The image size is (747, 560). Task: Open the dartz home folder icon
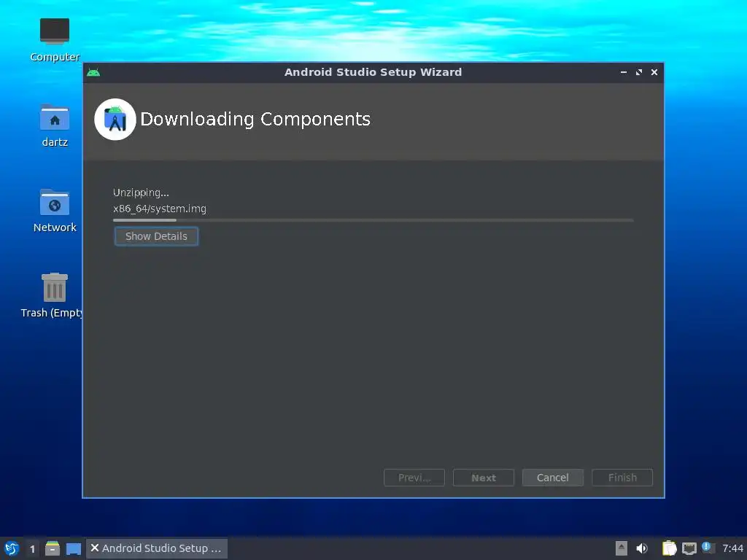click(55, 125)
